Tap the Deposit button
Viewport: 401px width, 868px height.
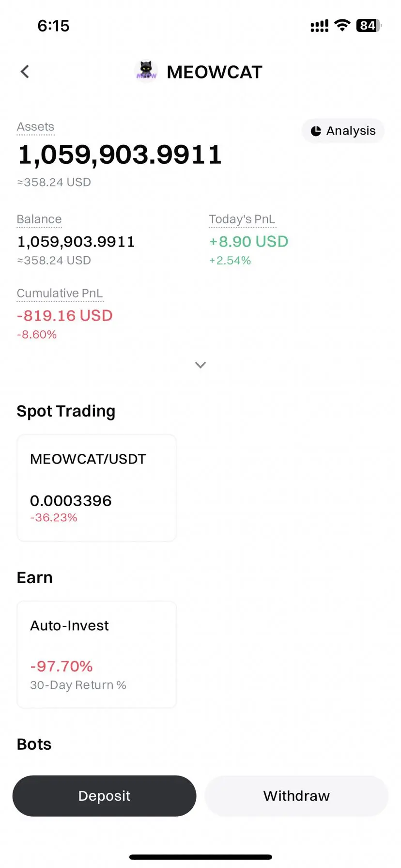click(104, 796)
